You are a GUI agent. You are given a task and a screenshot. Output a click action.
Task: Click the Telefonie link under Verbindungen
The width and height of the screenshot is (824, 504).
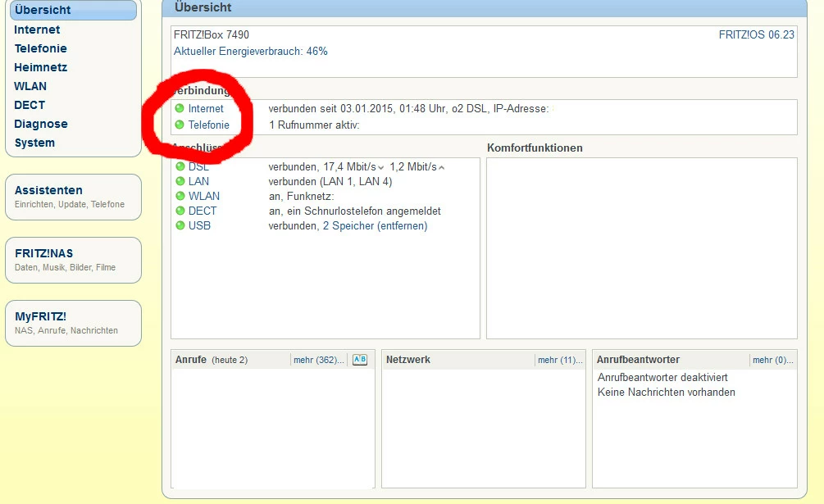pos(208,125)
